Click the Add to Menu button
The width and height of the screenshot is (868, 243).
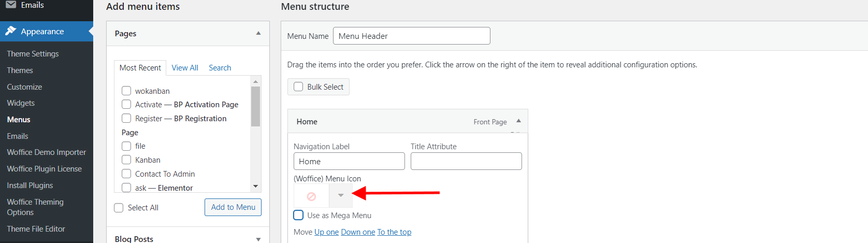[233, 207]
